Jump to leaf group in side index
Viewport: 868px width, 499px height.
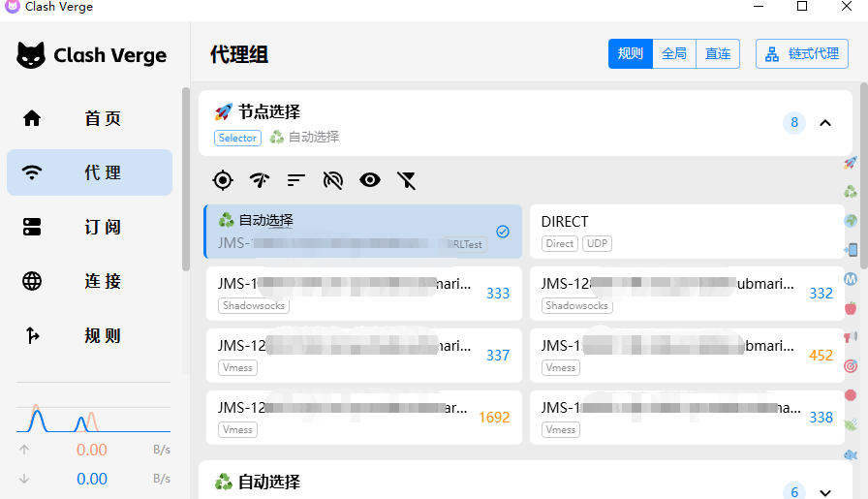click(x=851, y=424)
